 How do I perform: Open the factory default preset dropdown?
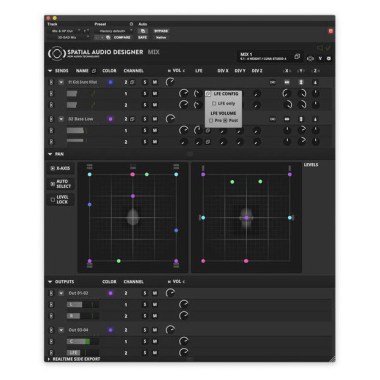pos(114,31)
